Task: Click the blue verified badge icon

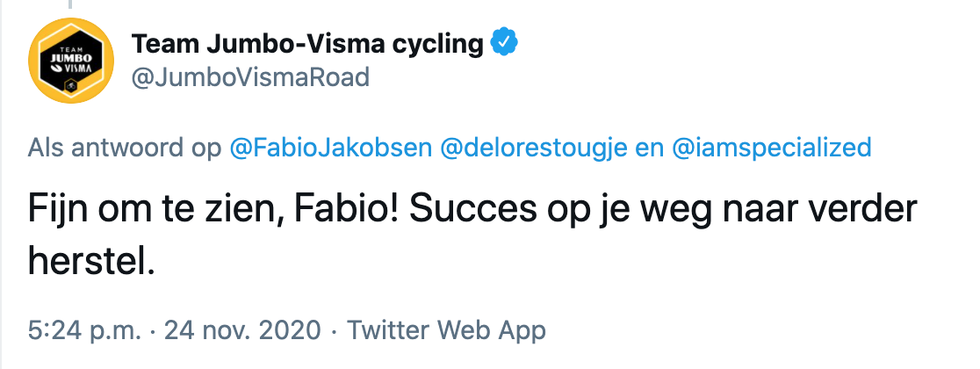Action: (x=503, y=43)
